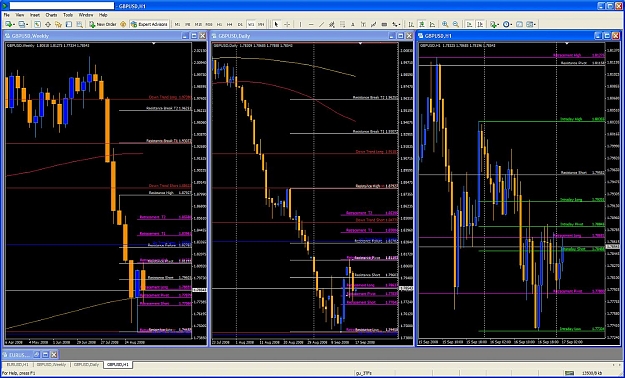Viewport: 625px width, 378px height.
Task: Switch to the GBPUSD,Daily chart tab
Action: click(86, 364)
